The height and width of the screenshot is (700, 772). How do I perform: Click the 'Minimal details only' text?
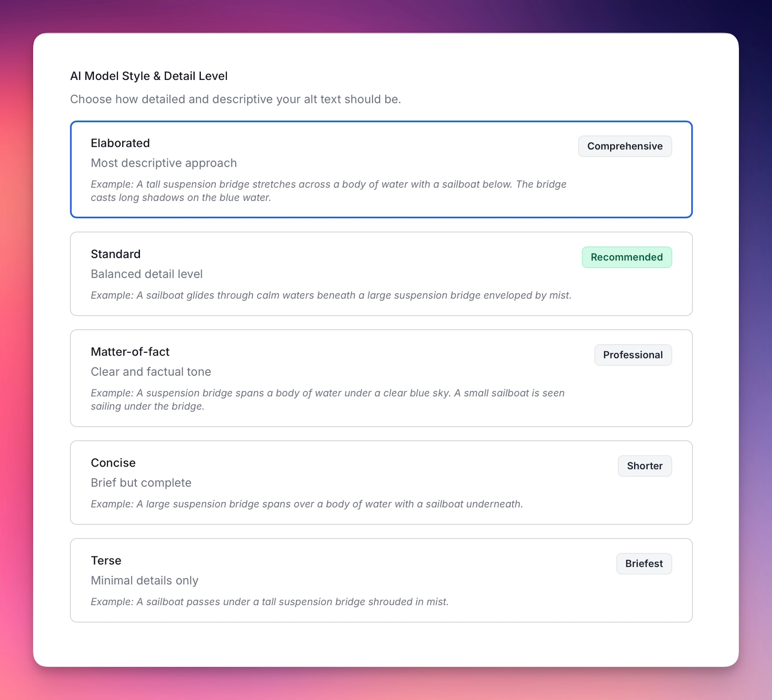click(x=144, y=580)
